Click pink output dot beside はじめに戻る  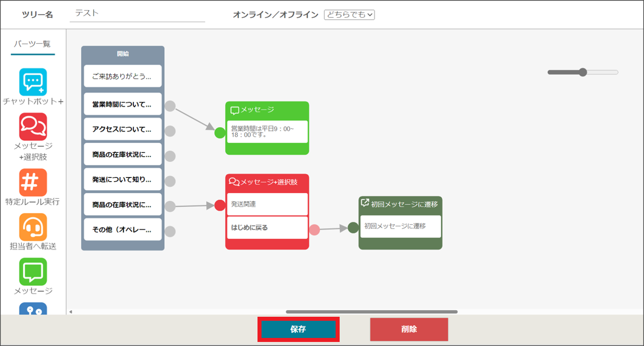click(x=314, y=230)
